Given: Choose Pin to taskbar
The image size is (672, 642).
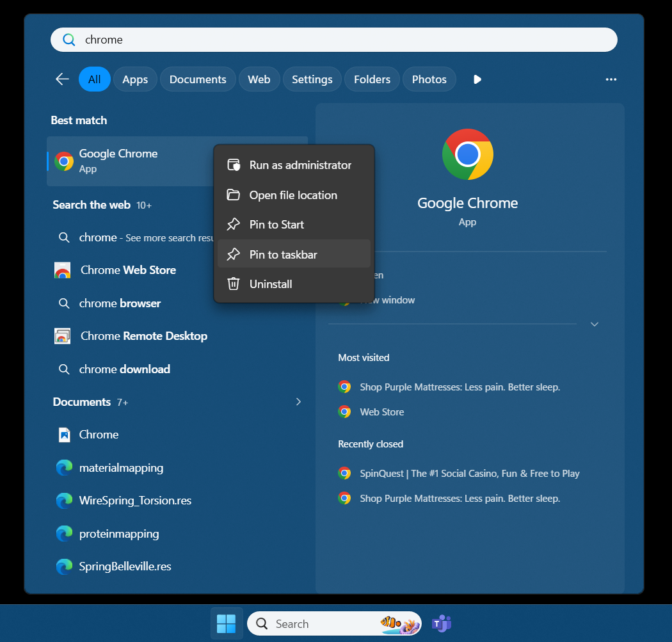Looking at the screenshot, I should 294,254.
